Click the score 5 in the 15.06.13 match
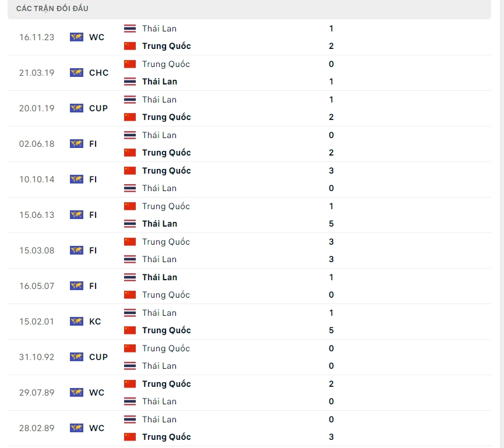 click(331, 224)
